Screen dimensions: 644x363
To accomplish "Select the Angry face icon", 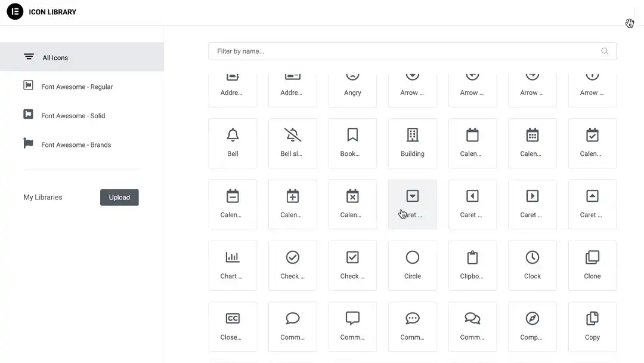I will 352,84.
